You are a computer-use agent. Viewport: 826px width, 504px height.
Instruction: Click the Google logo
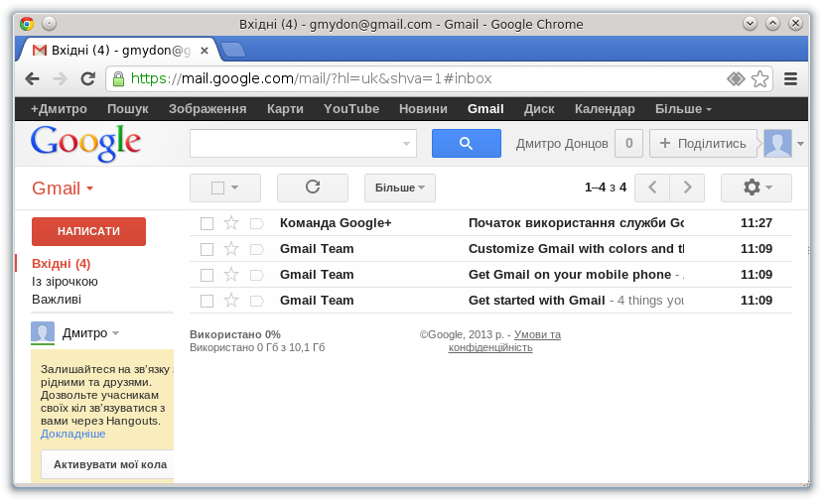coord(85,143)
